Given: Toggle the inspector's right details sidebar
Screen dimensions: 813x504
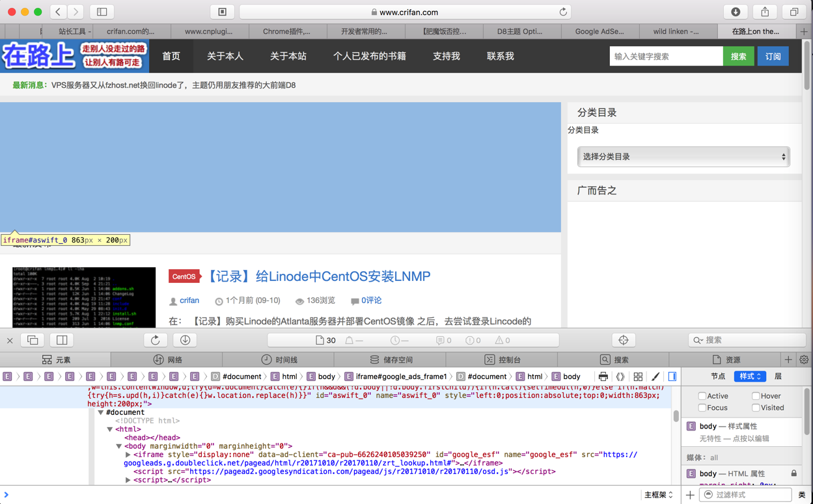Looking at the screenshot, I should point(672,377).
